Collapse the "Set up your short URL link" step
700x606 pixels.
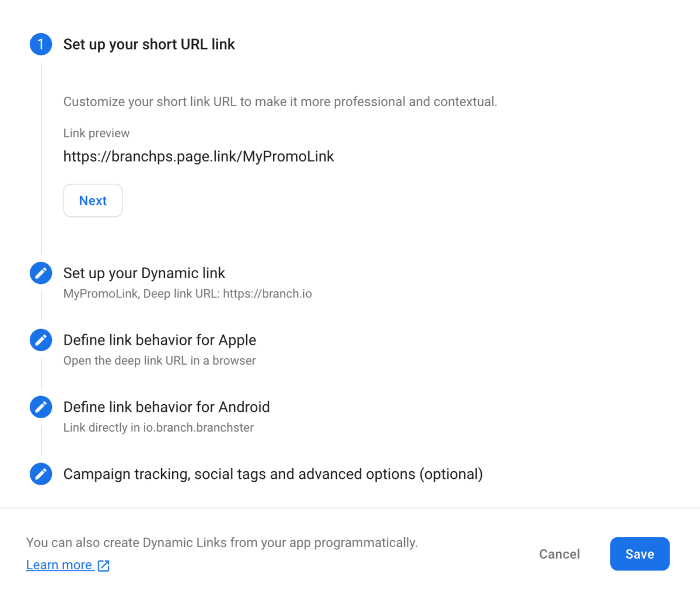point(149,44)
